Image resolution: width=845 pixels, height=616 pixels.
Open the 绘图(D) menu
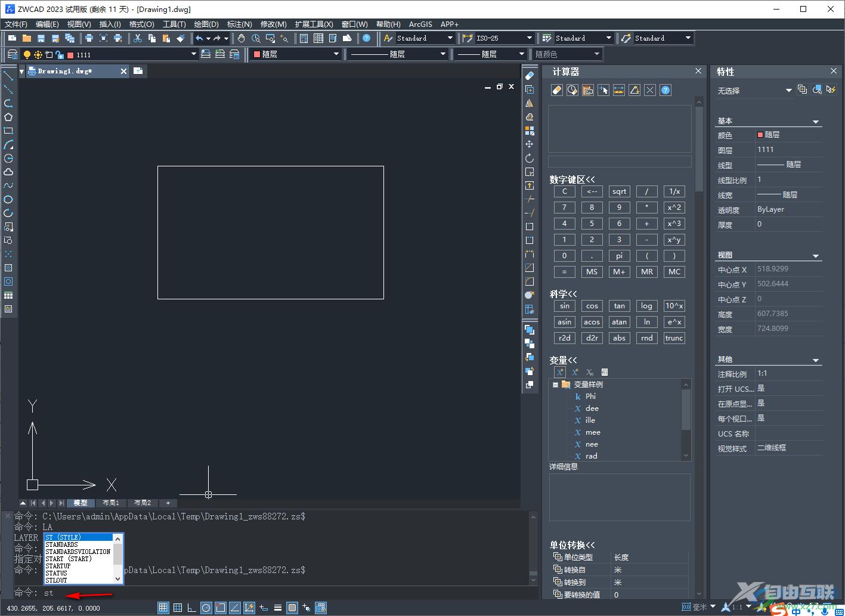206,24
